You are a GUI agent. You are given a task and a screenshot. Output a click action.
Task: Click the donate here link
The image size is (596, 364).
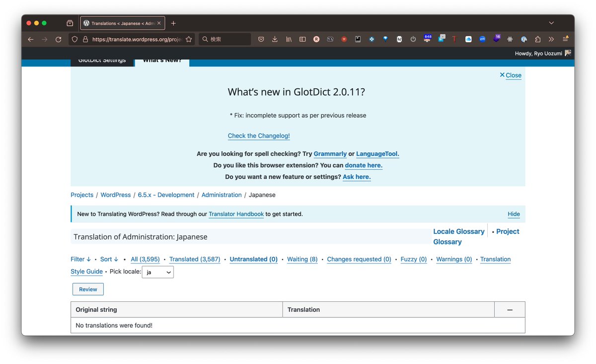tap(364, 165)
